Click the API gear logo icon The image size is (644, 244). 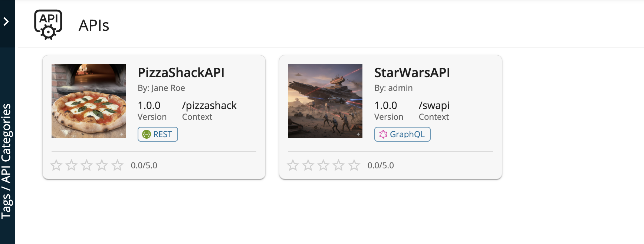pyautogui.click(x=48, y=24)
